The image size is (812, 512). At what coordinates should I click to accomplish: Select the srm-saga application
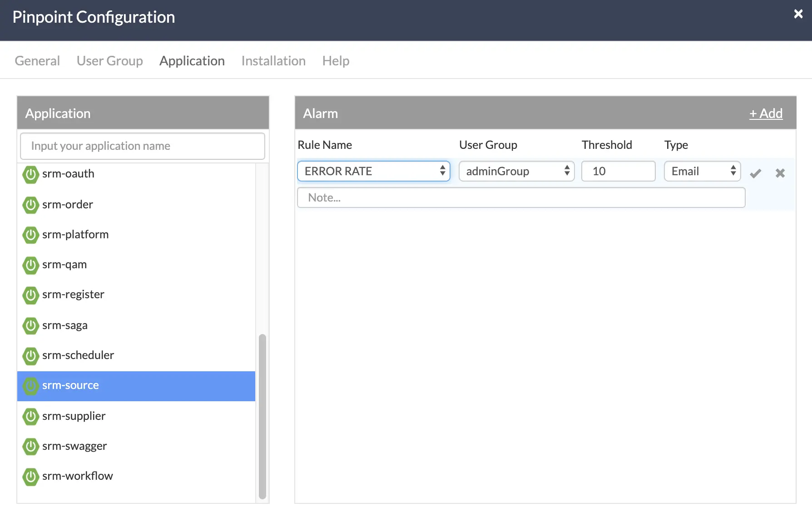point(136,325)
